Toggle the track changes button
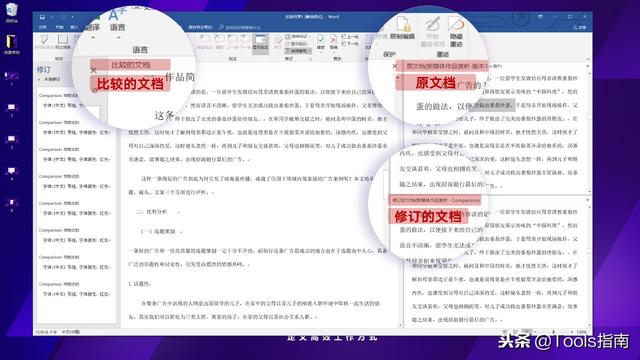This screenshot has height=360, width=640. 278,42
